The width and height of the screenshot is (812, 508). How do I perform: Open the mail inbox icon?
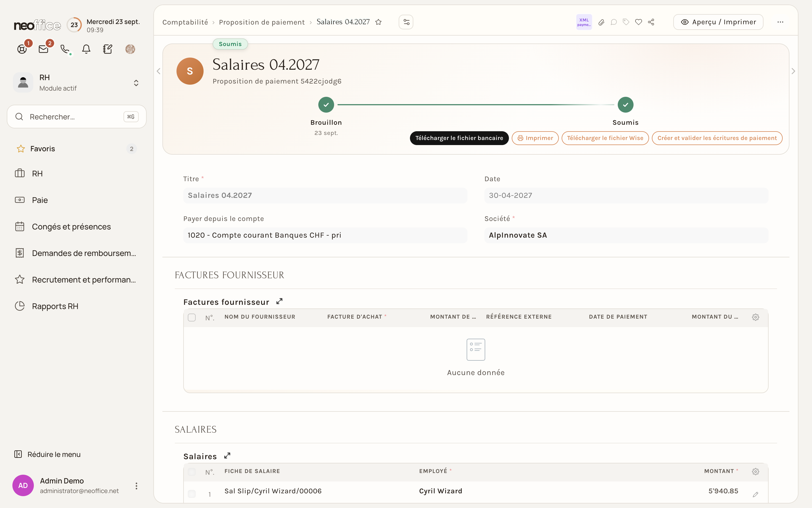click(44, 49)
